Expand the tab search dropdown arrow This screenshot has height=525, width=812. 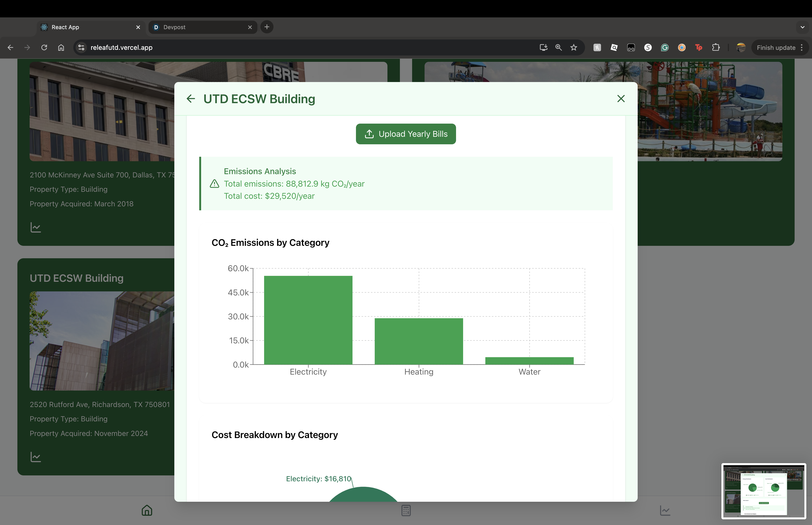(802, 27)
